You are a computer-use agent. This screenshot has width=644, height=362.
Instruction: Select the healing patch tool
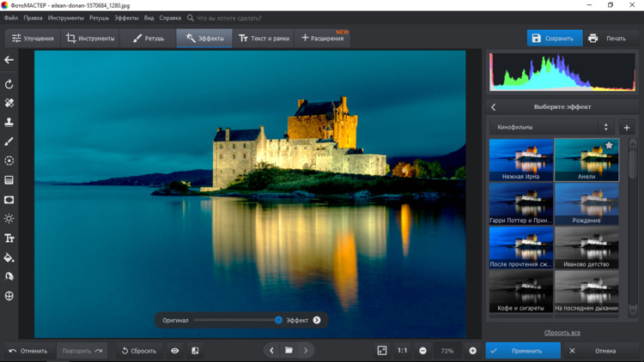click(x=9, y=103)
